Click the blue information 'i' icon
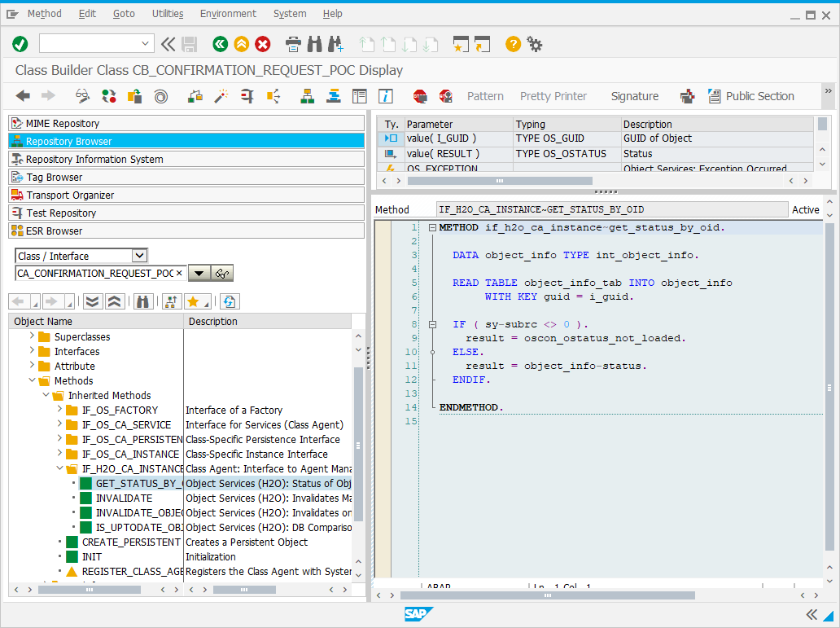This screenshot has width=840, height=628. pyautogui.click(x=386, y=96)
